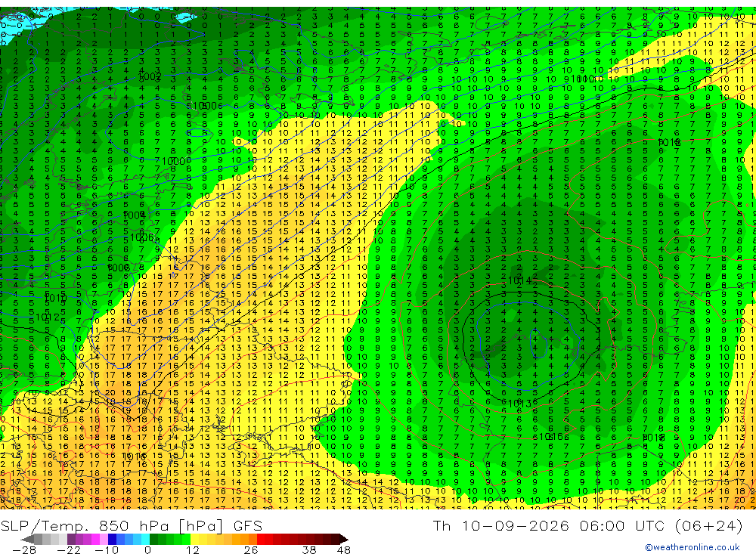Click the 1012 isobar label at the left edge
The height and width of the screenshot is (554, 756).
(48, 317)
